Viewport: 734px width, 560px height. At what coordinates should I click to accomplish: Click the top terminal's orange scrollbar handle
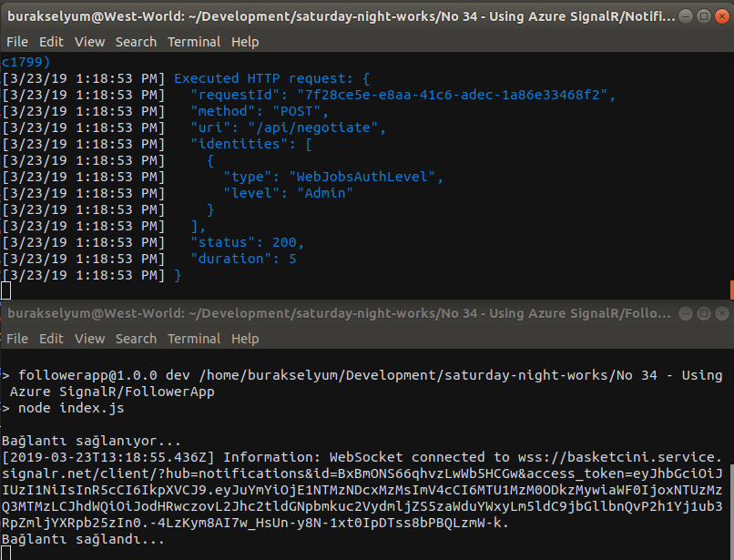(x=731, y=290)
